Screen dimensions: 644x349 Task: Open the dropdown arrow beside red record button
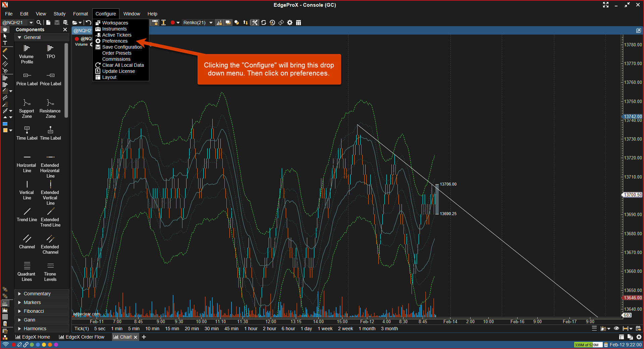(178, 22)
